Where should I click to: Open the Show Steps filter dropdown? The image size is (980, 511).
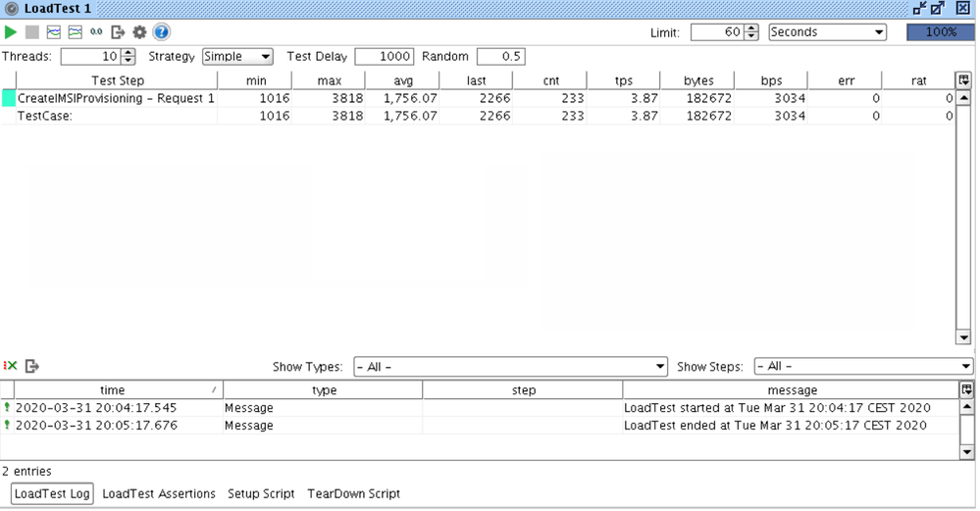[863, 367]
